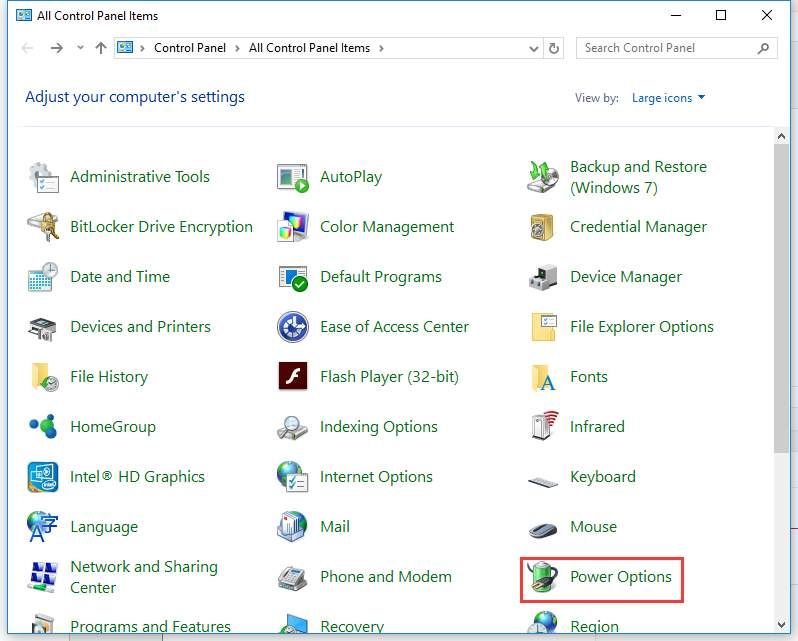This screenshot has height=641, width=798.
Task: Click the Refresh button next to address bar
Action: pos(555,48)
